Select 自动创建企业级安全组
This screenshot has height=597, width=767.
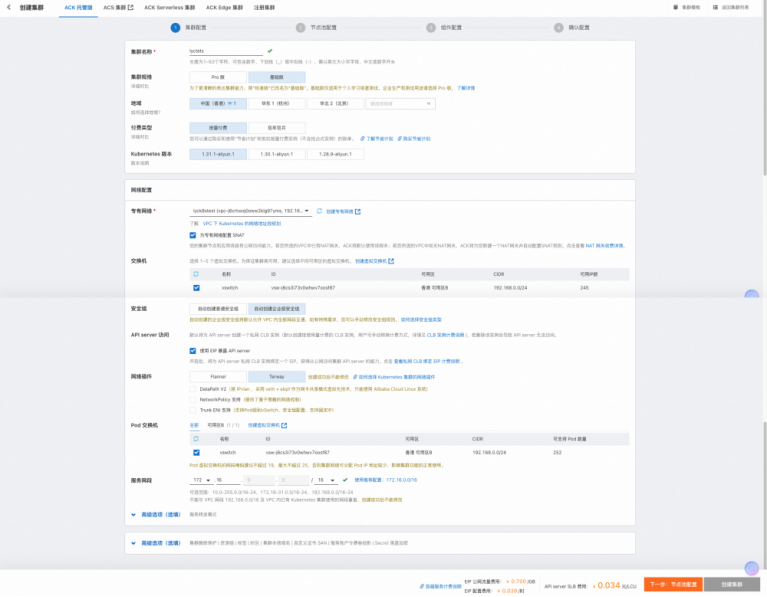pyautogui.click(x=277, y=309)
